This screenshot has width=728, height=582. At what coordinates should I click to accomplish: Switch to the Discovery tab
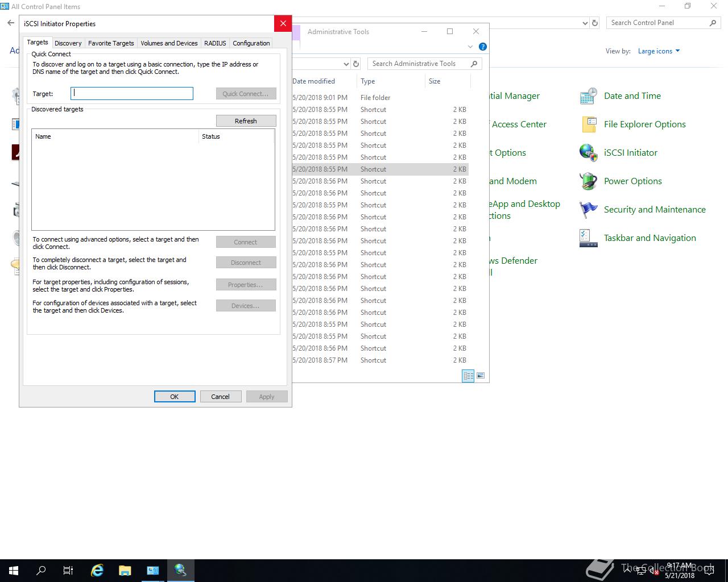click(68, 43)
